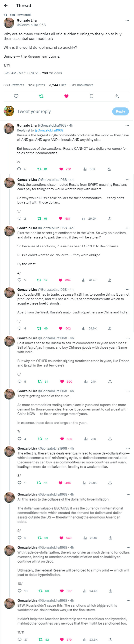Like the last tweet 11/11
The width and height of the screenshot is (134, 644).
tap(62, 639)
